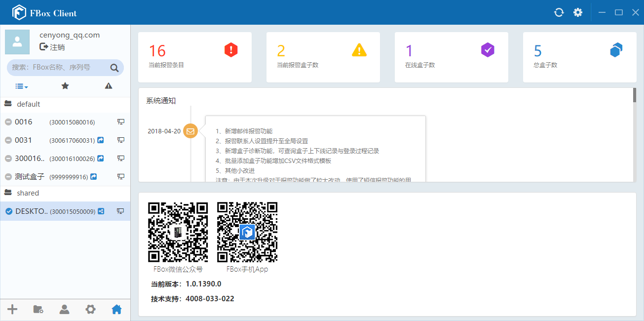Show alarm boxes with warning triangle tab
Image resolution: width=644 pixels, height=321 pixels.
[x=109, y=86]
